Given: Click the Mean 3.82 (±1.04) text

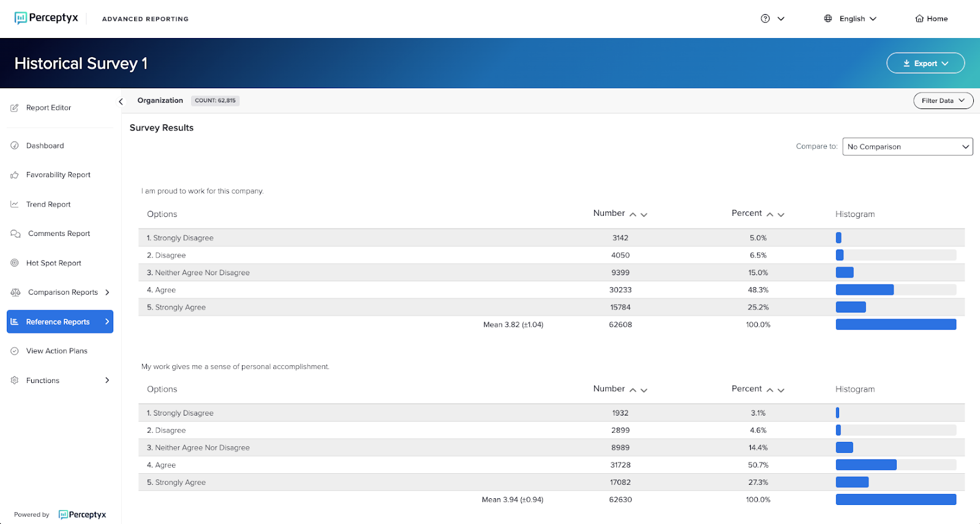Looking at the screenshot, I should [513, 325].
